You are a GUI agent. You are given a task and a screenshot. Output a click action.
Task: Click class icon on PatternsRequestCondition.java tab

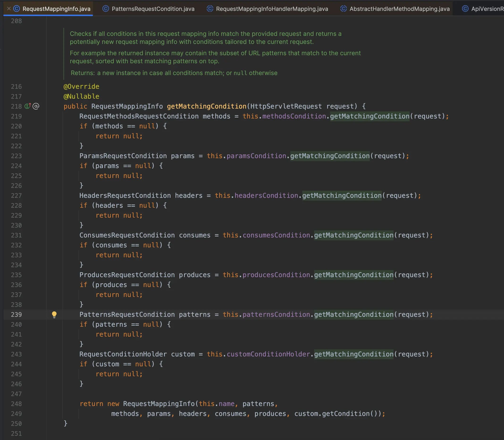click(106, 8)
